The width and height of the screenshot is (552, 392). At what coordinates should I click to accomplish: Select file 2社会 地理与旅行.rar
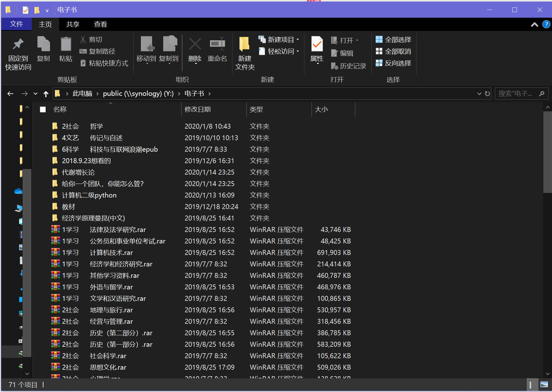[92, 310]
